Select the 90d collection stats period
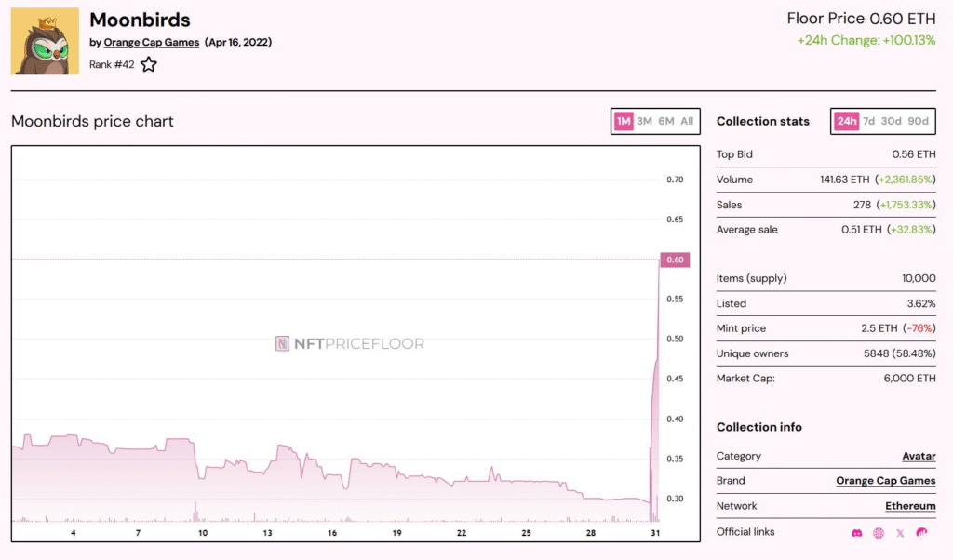Image resolution: width=953 pixels, height=560 pixels. point(918,122)
